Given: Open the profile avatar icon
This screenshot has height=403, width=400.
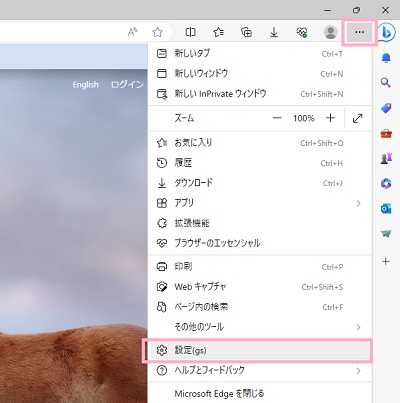Looking at the screenshot, I should tap(330, 32).
